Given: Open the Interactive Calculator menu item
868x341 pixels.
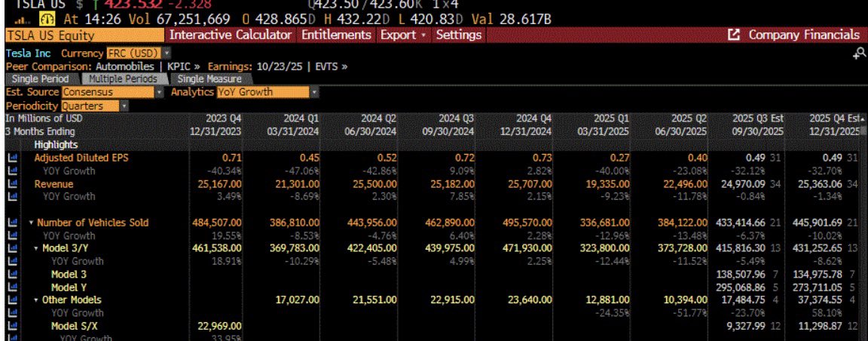Looking at the screenshot, I should [x=231, y=35].
